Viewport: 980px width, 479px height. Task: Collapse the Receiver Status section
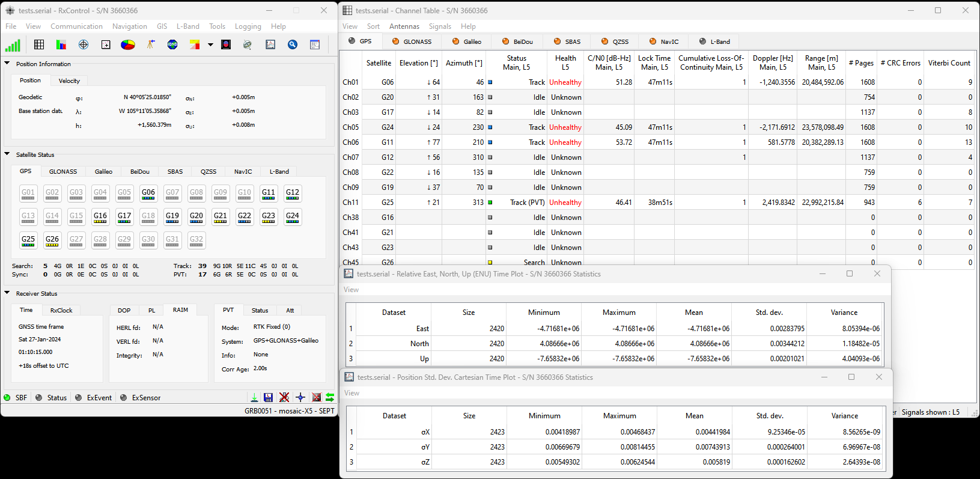click(x=7, y=293)
